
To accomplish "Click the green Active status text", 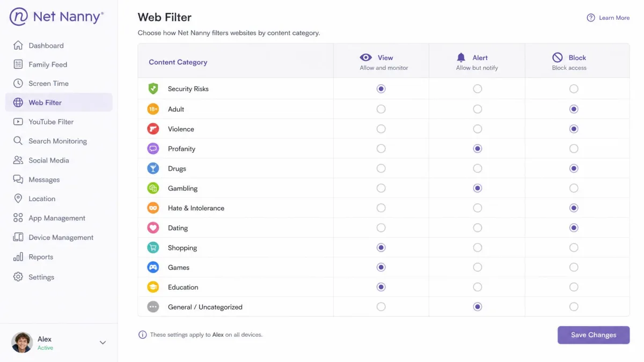I will (46, 348).
